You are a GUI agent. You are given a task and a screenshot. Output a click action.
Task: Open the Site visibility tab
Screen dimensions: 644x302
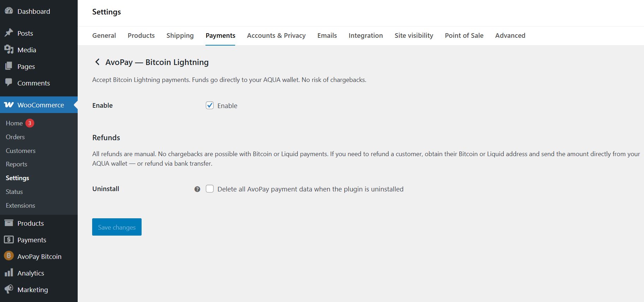point(414,36)
